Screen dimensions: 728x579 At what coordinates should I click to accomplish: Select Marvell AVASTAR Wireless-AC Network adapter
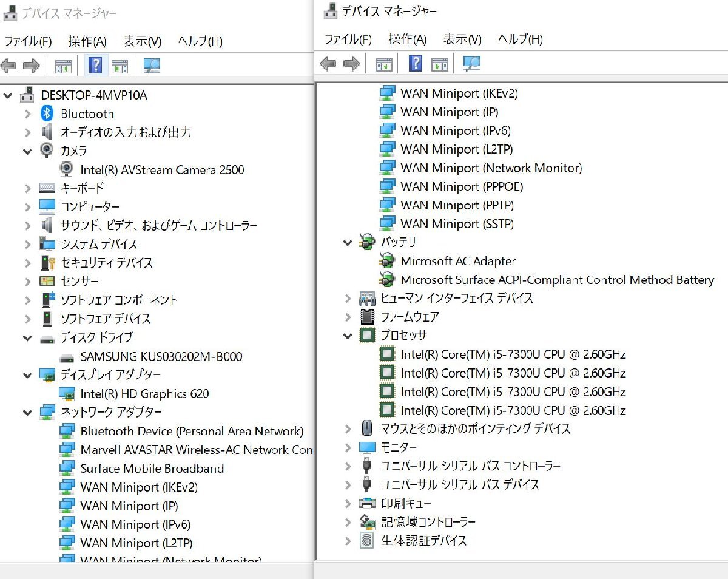click(x=197, y=450)
